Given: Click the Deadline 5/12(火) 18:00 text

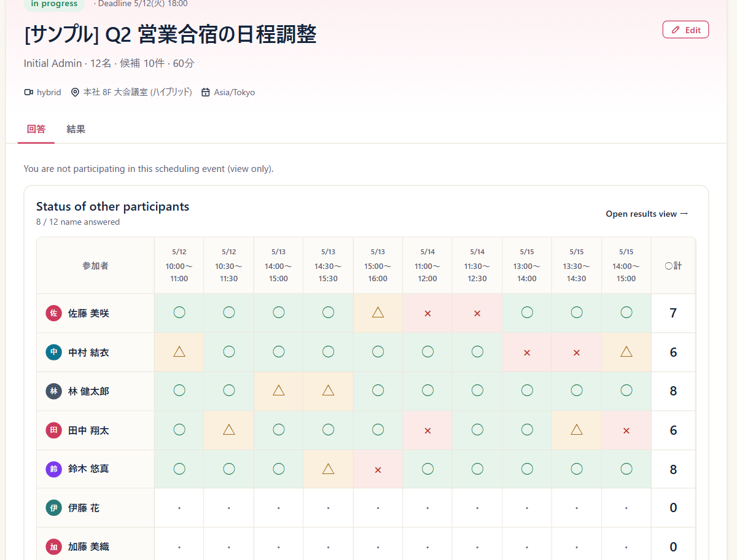Looking at the screenshot, I should pos(144,4).
